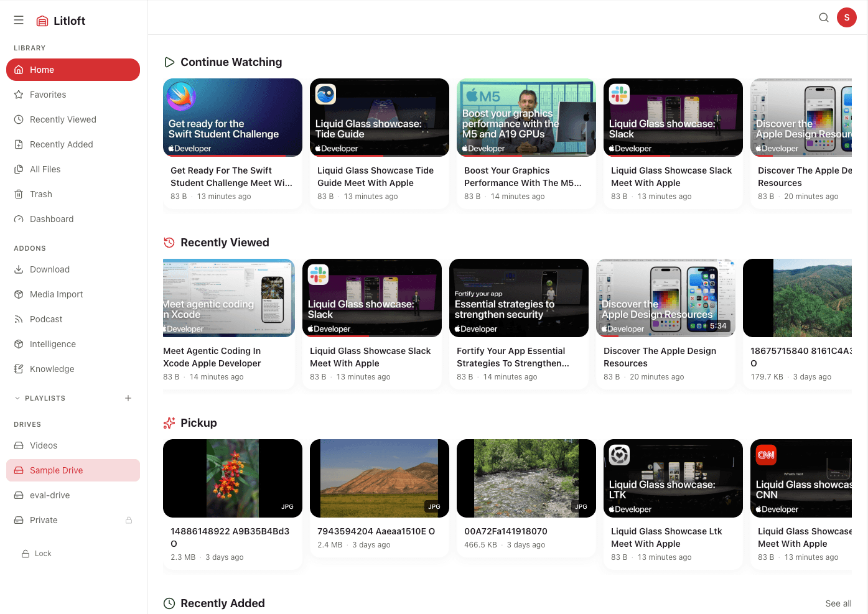Click the cube icon beside Intelligence
Viewport: 868px width, 614px height.
19,344
